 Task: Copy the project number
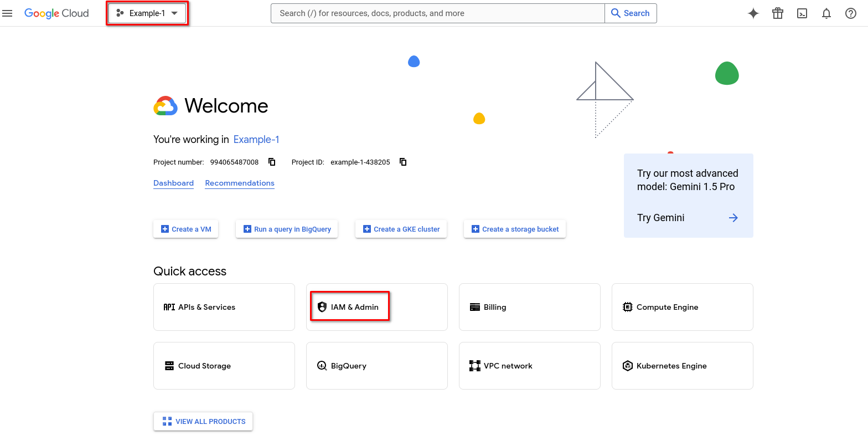(272, 162)
